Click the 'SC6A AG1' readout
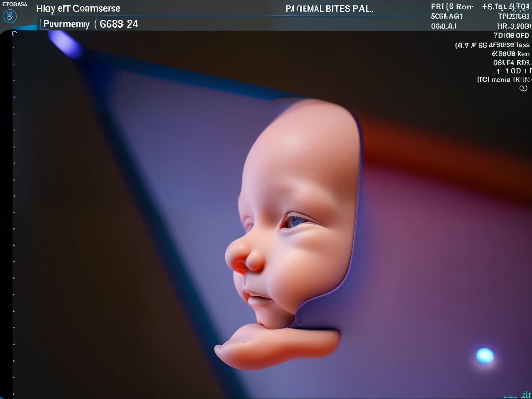The height and width of the screenshot is (399, 532). (x=447, y=16)
